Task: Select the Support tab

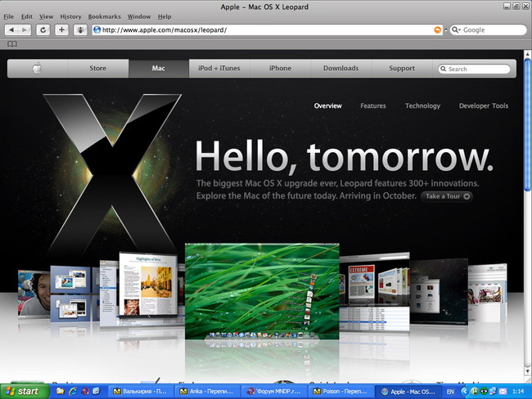Action: pyautogui.click(x=402, y=68)
